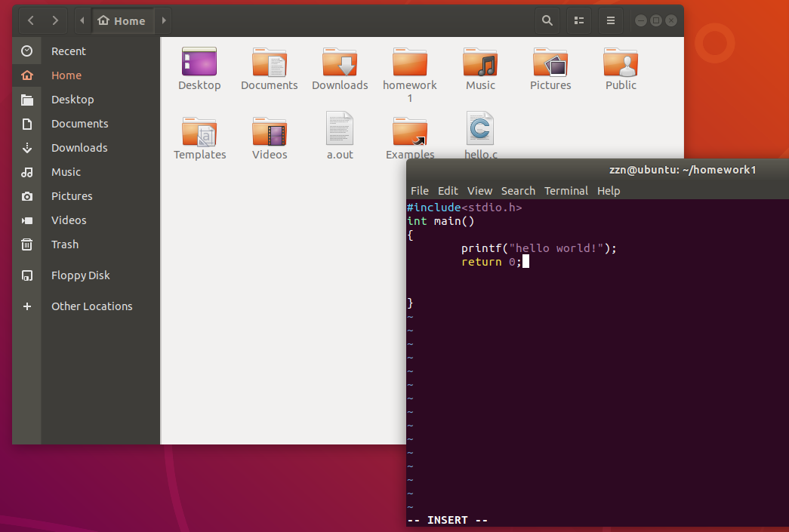
Task: Open Downloads label in the sidebar
Action: click(79, 148)
